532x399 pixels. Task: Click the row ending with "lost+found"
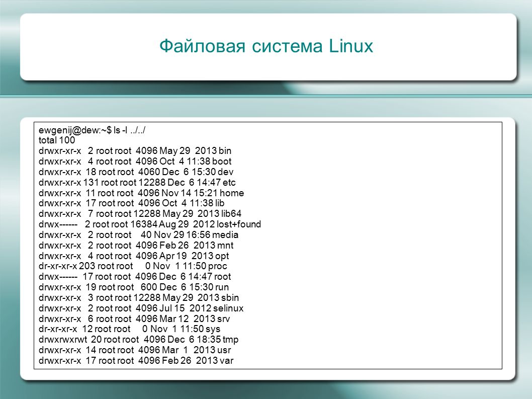(x=150, y=224)
